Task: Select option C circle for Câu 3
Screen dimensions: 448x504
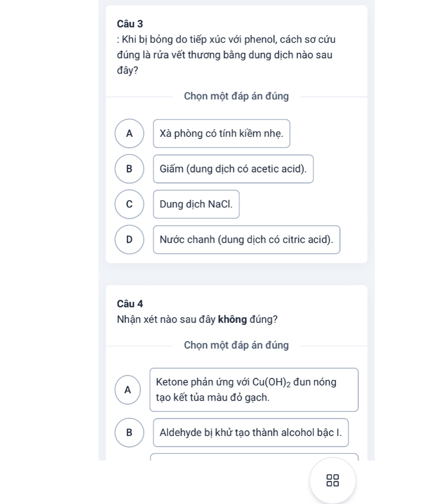Action: point(129,204)
